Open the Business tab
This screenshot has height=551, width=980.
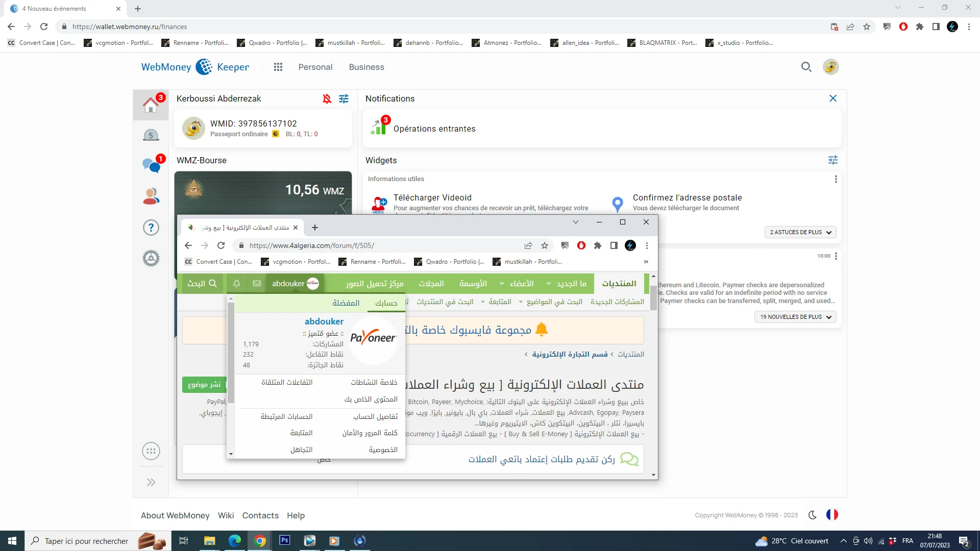pyautogui.click(x=366, y=67)
